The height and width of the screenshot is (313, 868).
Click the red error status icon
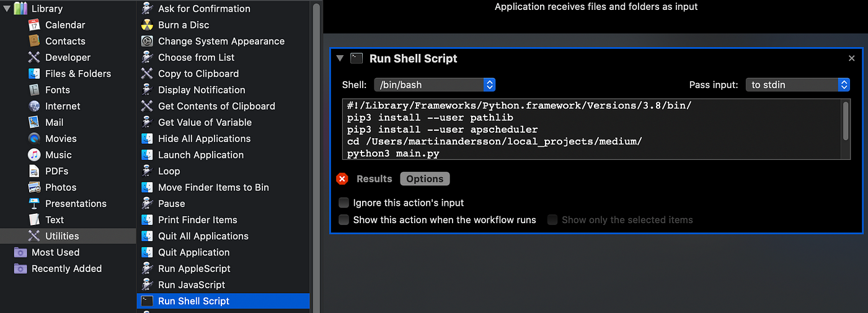pos(342,179)
